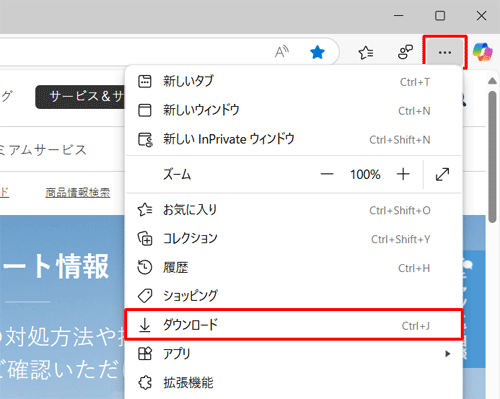
Task: Click the Ctrl+J shortcut text
Action: tap(415, 326)
